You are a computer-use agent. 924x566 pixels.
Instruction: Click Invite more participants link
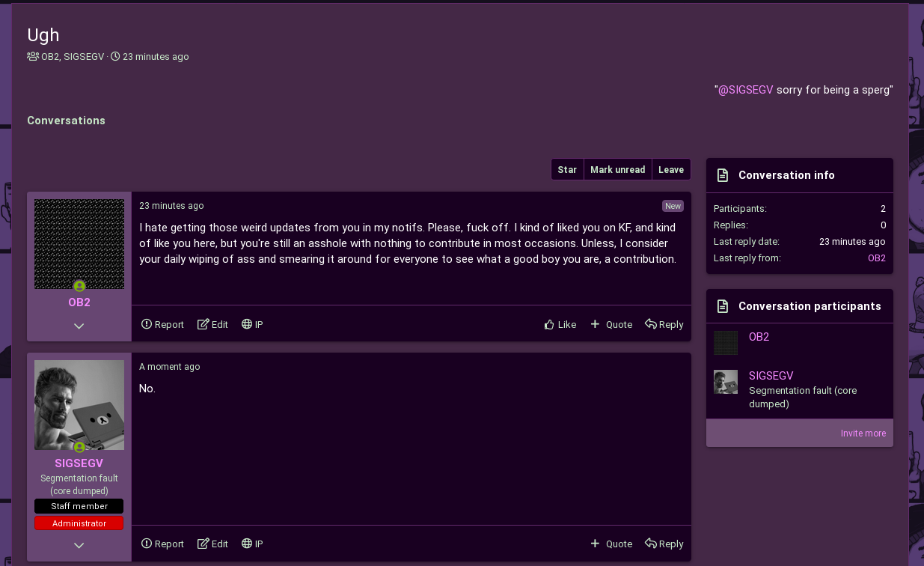[863, 433]
